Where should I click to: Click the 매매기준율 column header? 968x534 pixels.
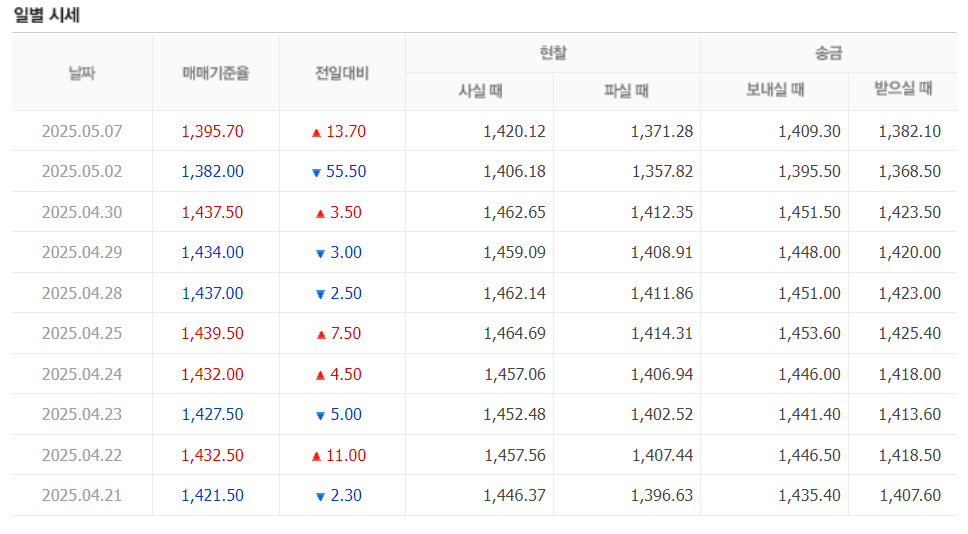(215, 73)
